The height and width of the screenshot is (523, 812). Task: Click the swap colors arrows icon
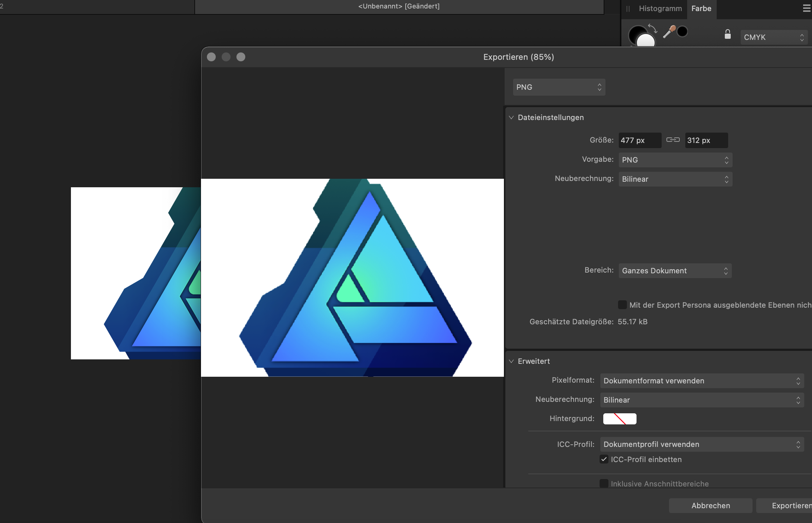[652, 28]
